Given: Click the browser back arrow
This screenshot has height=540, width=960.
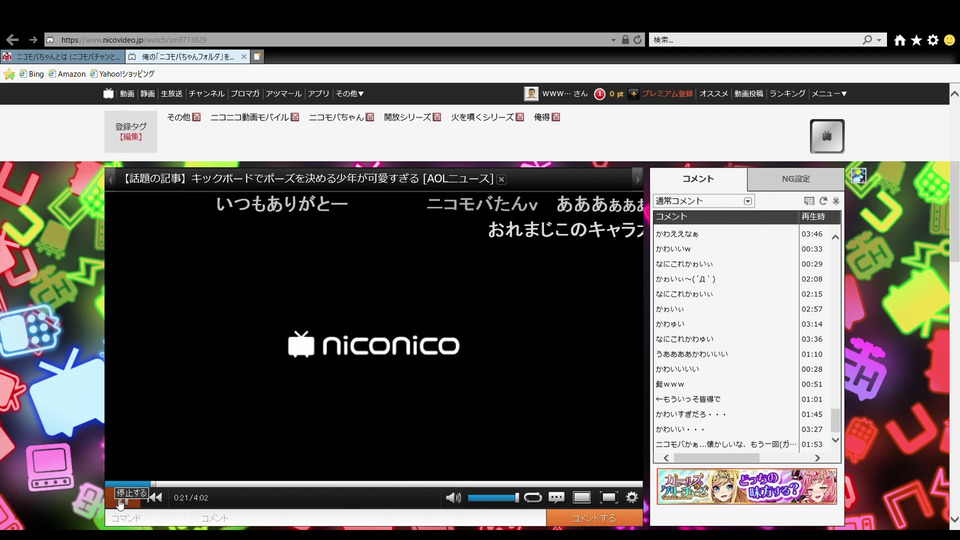Looking at the screenshot, I should [12, 40].
